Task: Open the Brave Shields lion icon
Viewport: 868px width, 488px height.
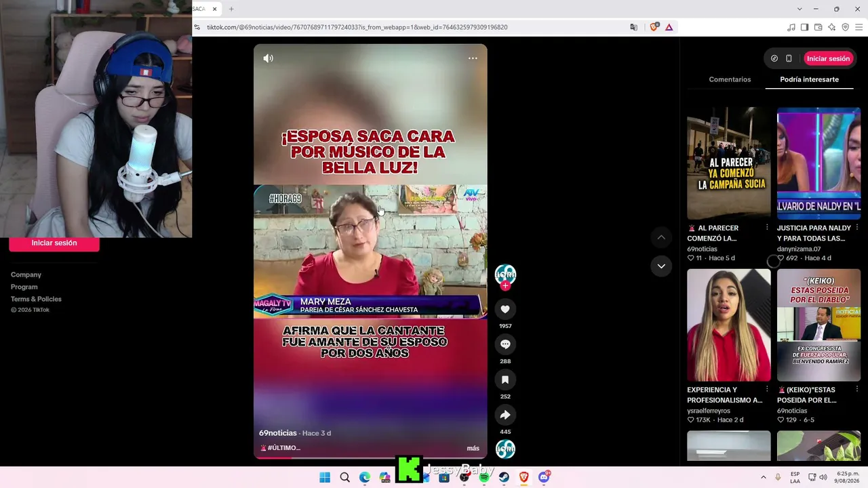Action: (x=654, y=27)
